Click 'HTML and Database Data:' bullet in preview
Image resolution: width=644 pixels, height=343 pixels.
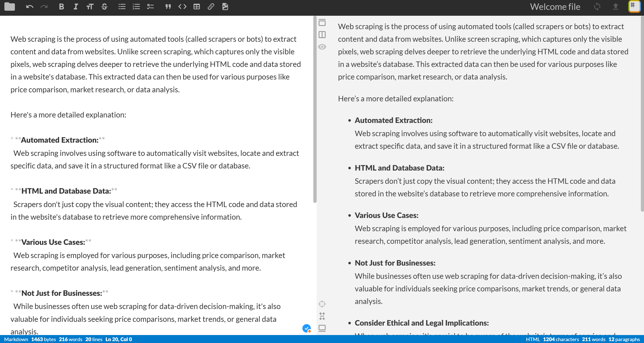pyautogui.click(x=399, y=168)
